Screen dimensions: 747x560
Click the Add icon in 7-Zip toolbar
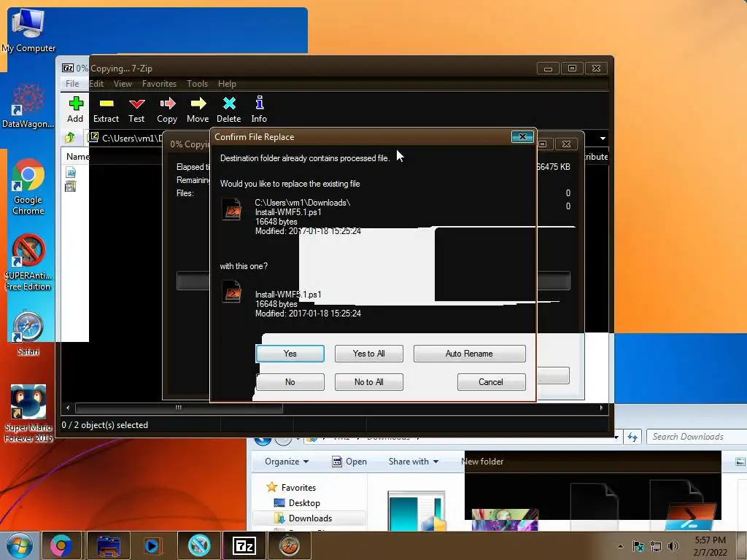[75, 104]
